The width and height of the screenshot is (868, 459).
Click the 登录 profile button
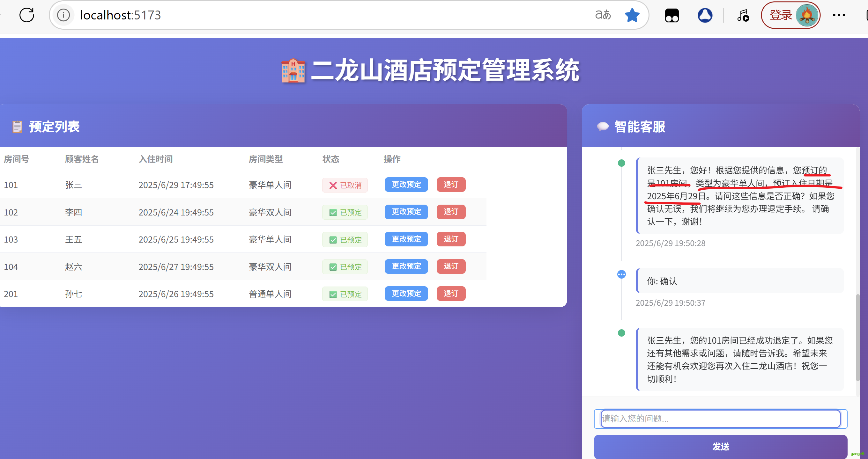click(x=790, y=15)
